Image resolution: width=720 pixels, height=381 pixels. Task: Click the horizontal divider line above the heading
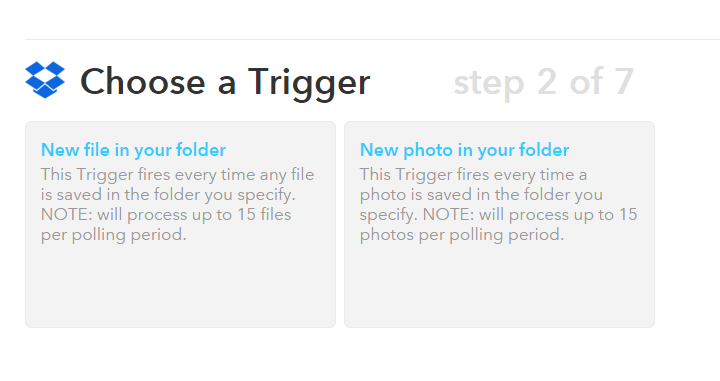372,39
